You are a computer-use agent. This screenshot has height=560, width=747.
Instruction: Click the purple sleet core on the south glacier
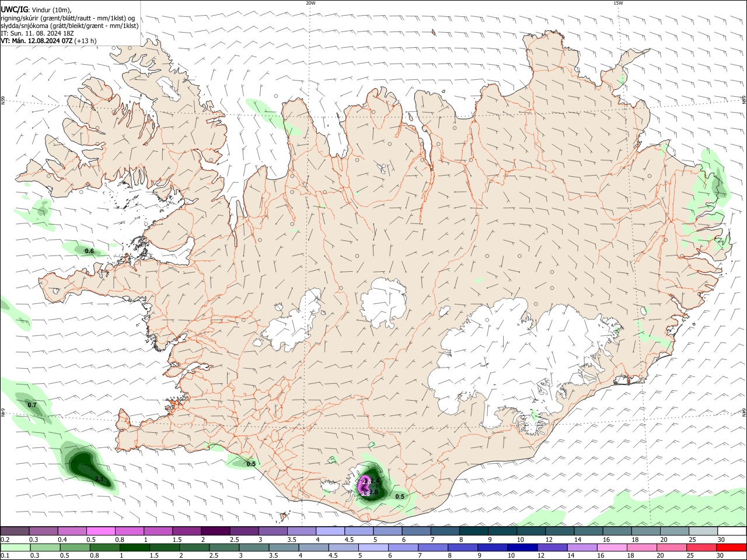[364, 485]
